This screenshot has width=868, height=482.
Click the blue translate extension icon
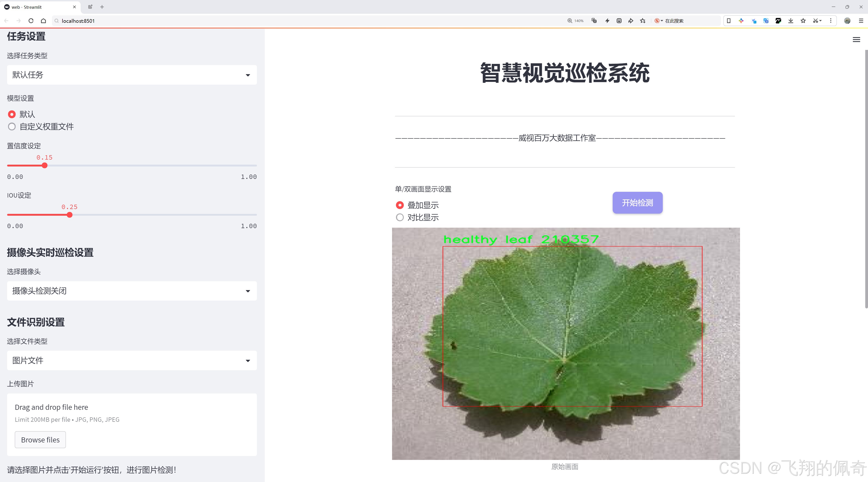click(766, 21)
